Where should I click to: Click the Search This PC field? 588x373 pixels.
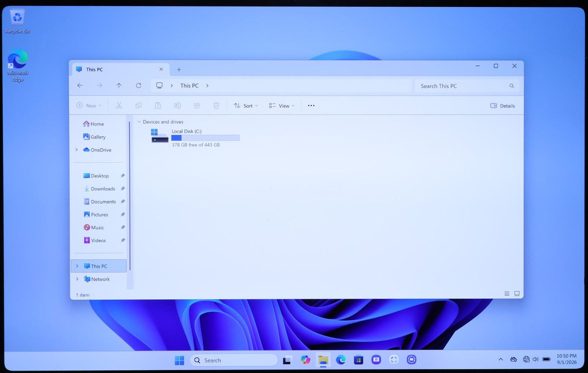tap(467, 86)
